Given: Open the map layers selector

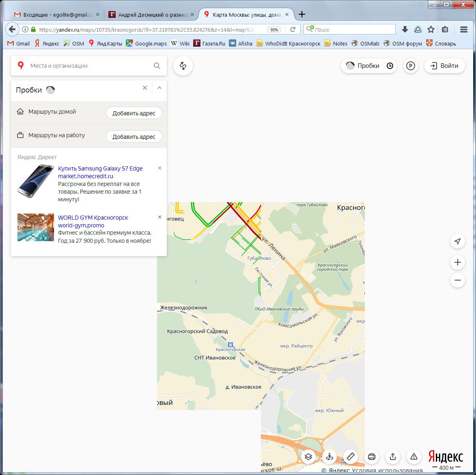Looking at the screenshot, I should (x=308, y=457).
